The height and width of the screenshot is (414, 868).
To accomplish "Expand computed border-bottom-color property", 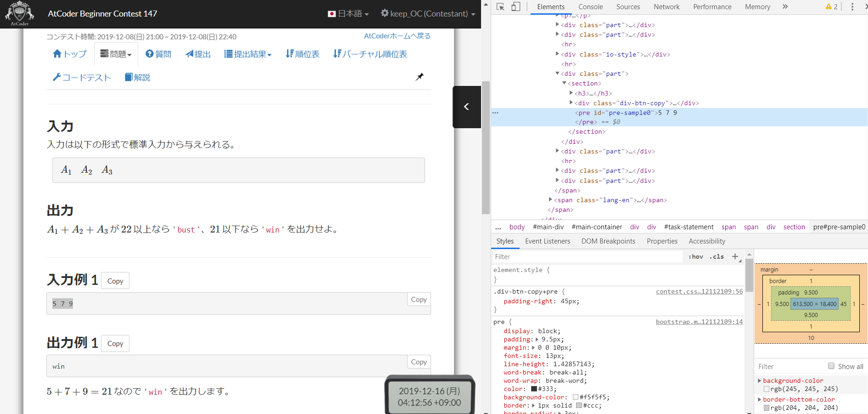I will click(x=759, y=399).
